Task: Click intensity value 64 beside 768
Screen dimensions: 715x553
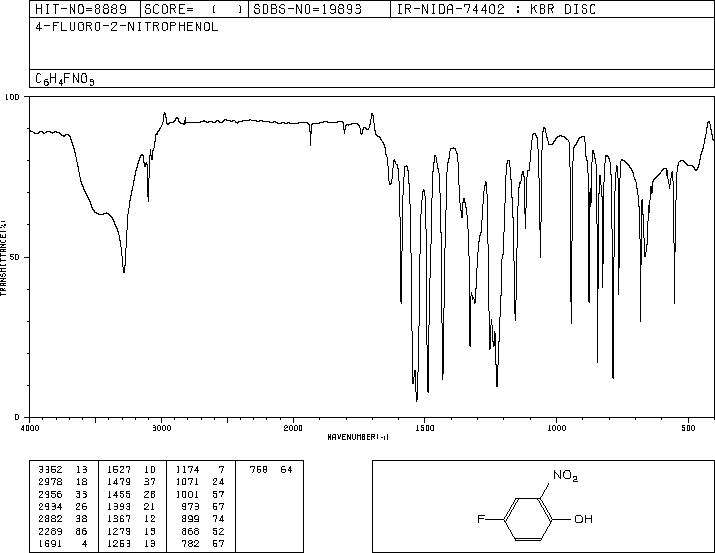Action: tap(286, 470)
